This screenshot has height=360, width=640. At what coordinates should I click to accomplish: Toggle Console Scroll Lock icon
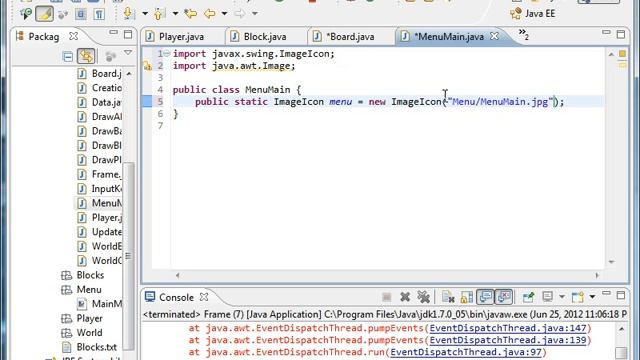[467, 297]
